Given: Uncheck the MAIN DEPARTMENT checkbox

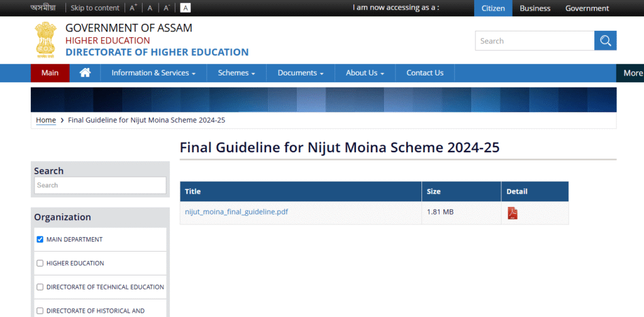Looking at the screenshot, I should (40, 240).
